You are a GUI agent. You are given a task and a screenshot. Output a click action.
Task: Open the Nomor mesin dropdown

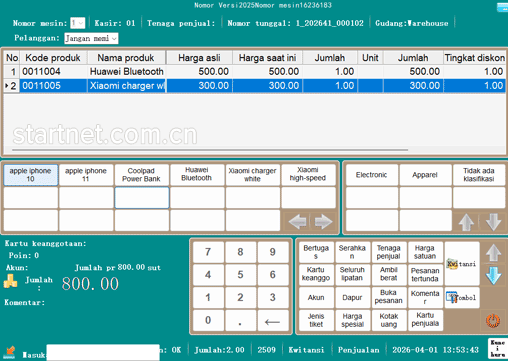tap(77, 23)
